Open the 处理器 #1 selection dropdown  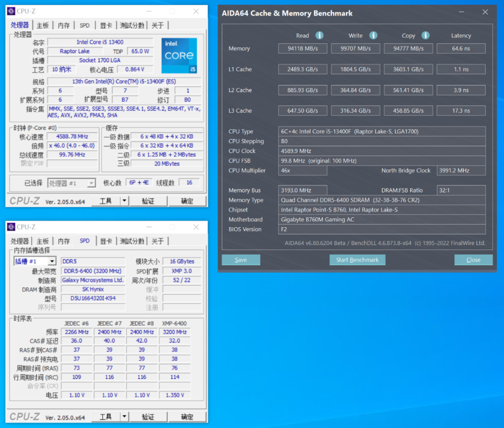point(91,183)
